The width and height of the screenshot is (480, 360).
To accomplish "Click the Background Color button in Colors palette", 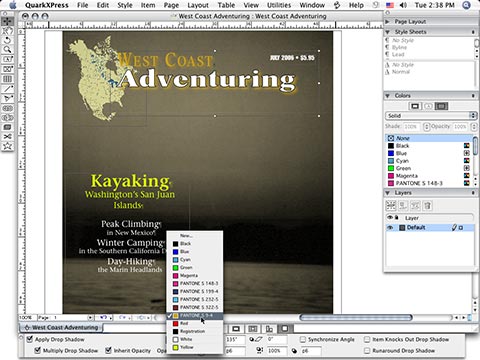I will (x=441, y=106).
